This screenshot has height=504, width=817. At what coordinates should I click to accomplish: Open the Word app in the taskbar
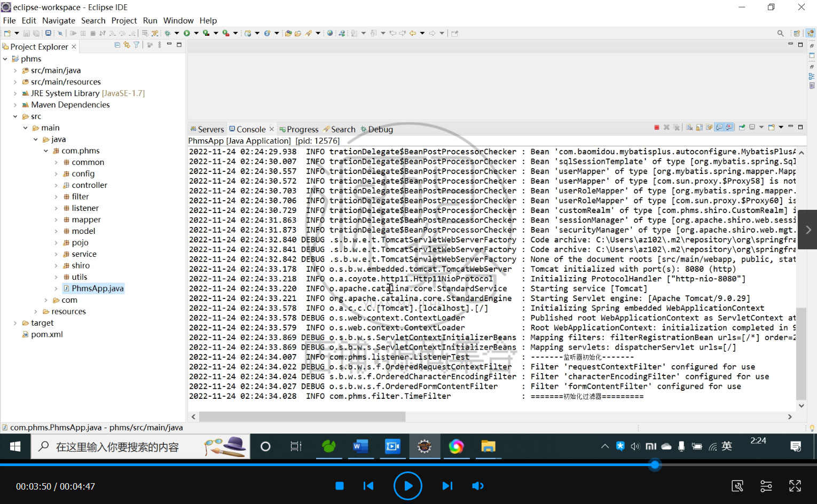[360, 446]
